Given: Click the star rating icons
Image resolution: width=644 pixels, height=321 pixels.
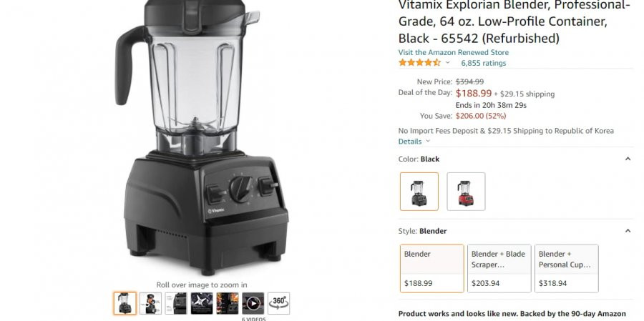Looking at the screenshot, I should (x=419, y=63).
